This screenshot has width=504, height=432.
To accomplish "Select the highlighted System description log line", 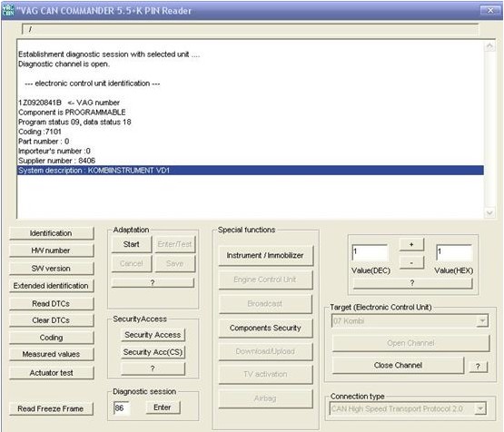I will tap(251, 171).
